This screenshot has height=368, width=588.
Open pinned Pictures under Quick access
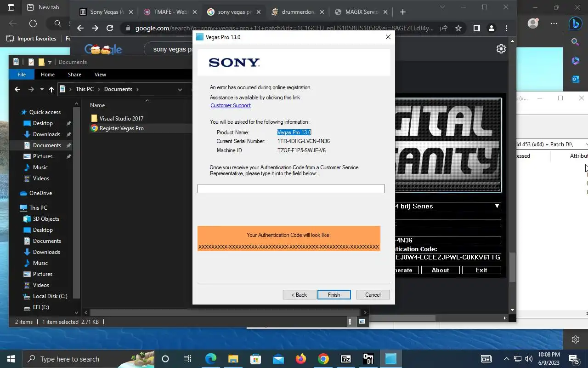(x=43, y=156)
